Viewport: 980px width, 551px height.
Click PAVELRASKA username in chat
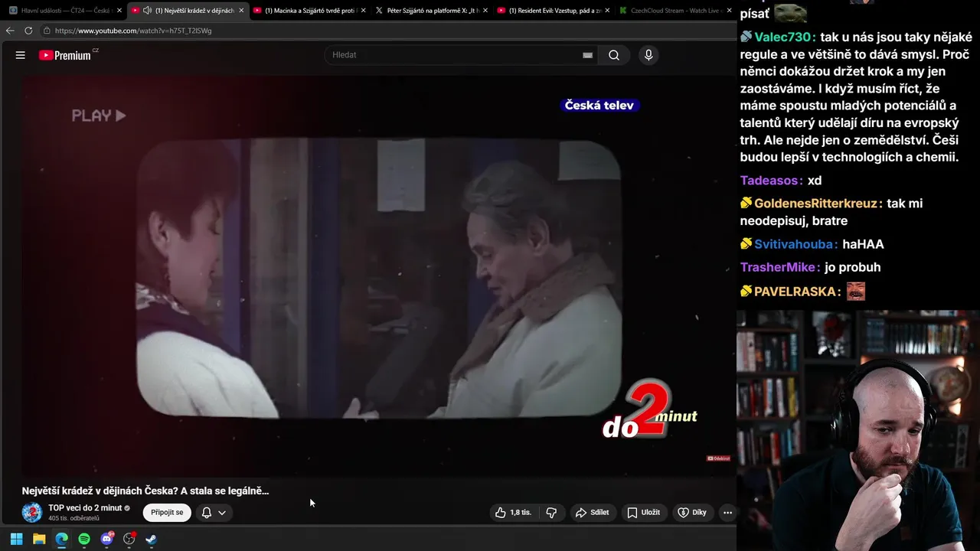(x=795, y=292)
